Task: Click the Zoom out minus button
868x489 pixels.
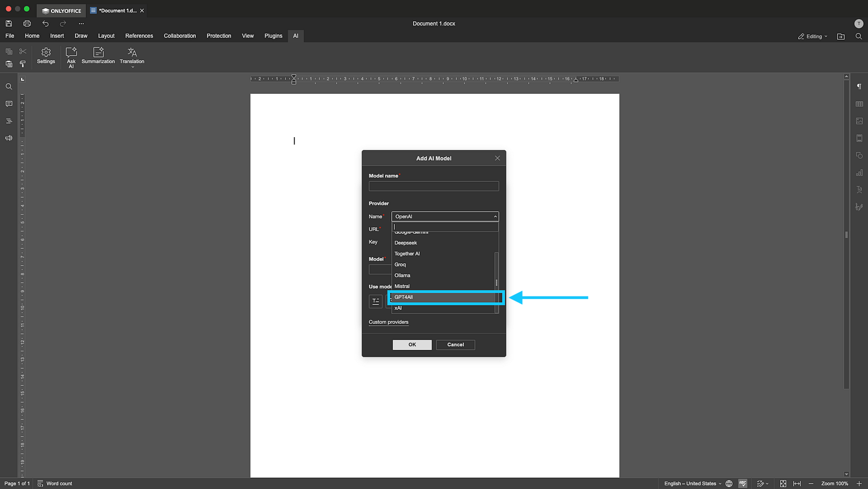Action: 812,483
